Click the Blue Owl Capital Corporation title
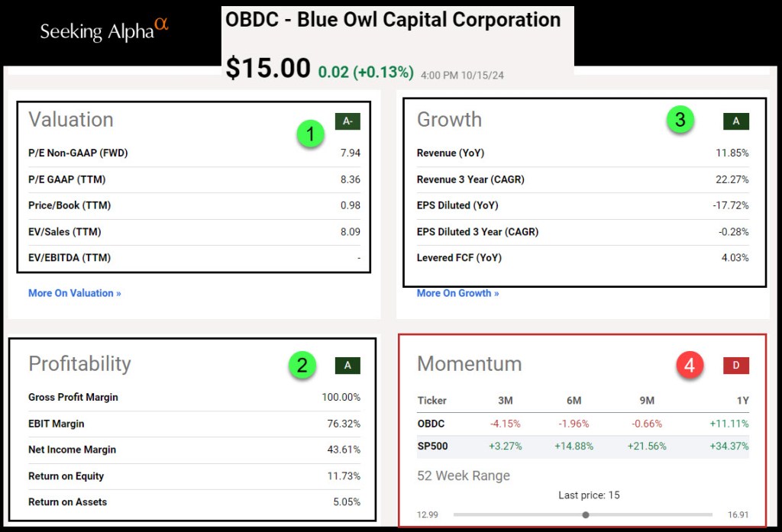This screenshot has height=532, width=782. [x=393, y=20]
